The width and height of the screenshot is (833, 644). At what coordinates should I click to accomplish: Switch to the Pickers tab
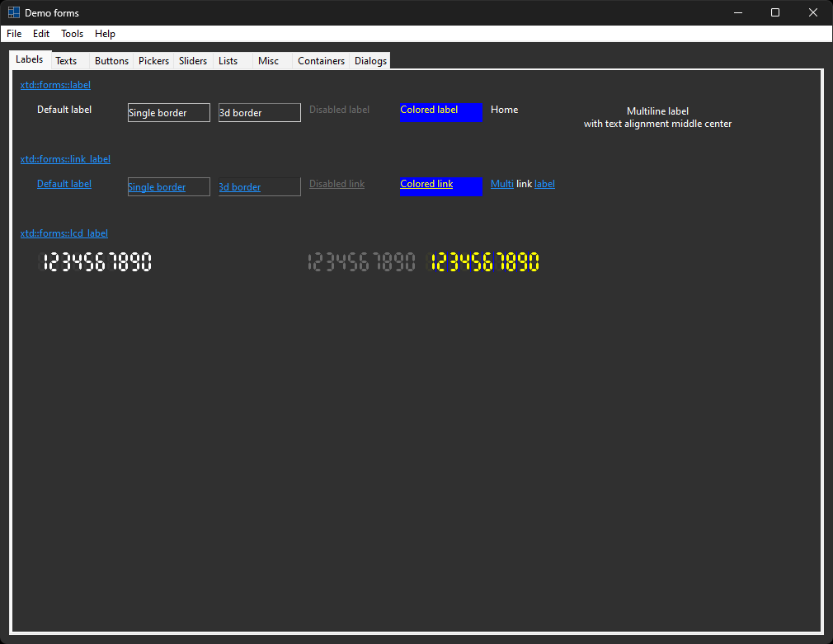(153, 61)
